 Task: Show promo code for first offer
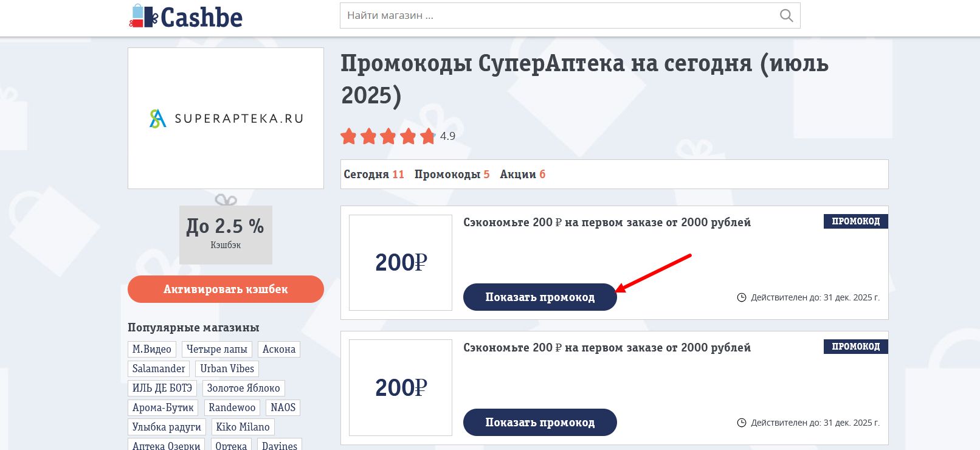click(540, 297)
